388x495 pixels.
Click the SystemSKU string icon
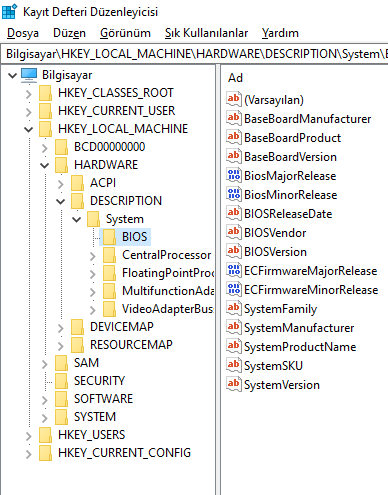point(234,365)
